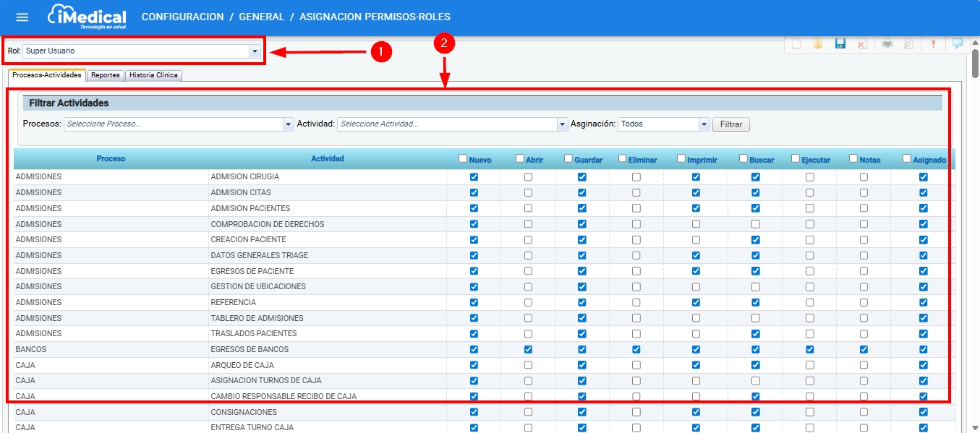Click the new blank document icon
This screenshot has width=980, height=433.
[x=796, y=44]
